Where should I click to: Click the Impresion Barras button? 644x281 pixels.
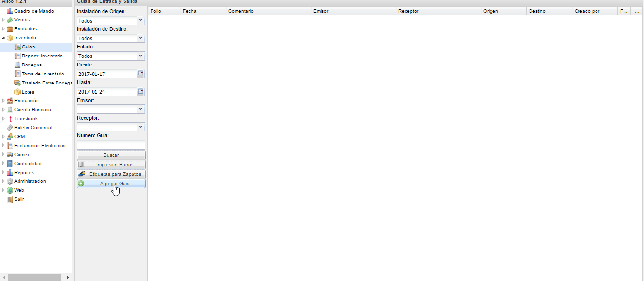click(x=111, y=165)
